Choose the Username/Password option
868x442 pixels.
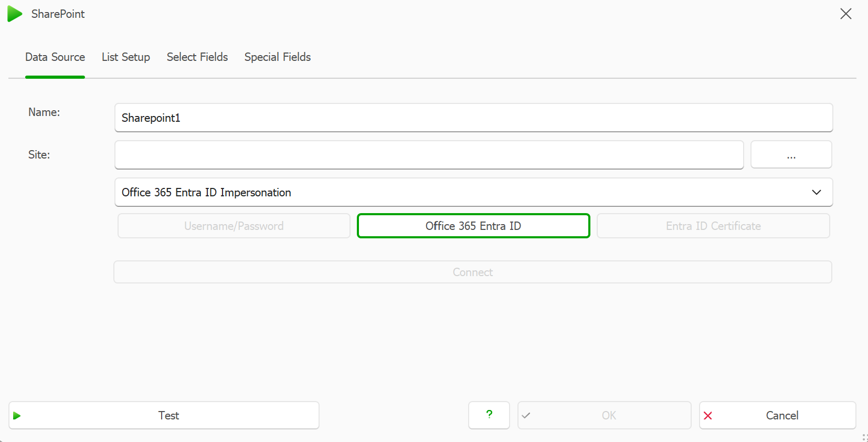[234, 226]
